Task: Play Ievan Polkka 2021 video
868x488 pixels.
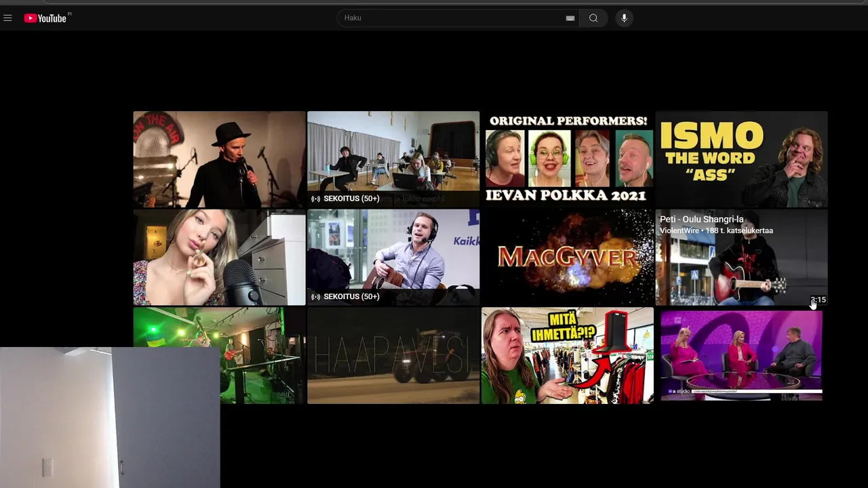Action: click(568, 159)
